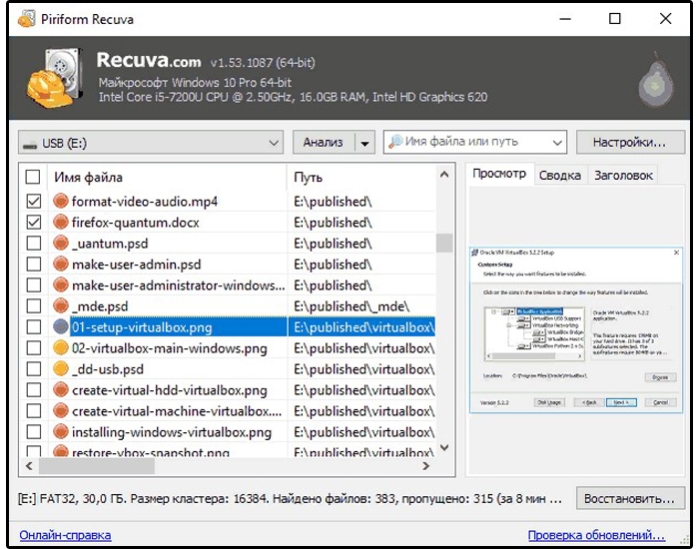Check the box for create-virtual-hdd-virtualbox.png

coord(33,389)
